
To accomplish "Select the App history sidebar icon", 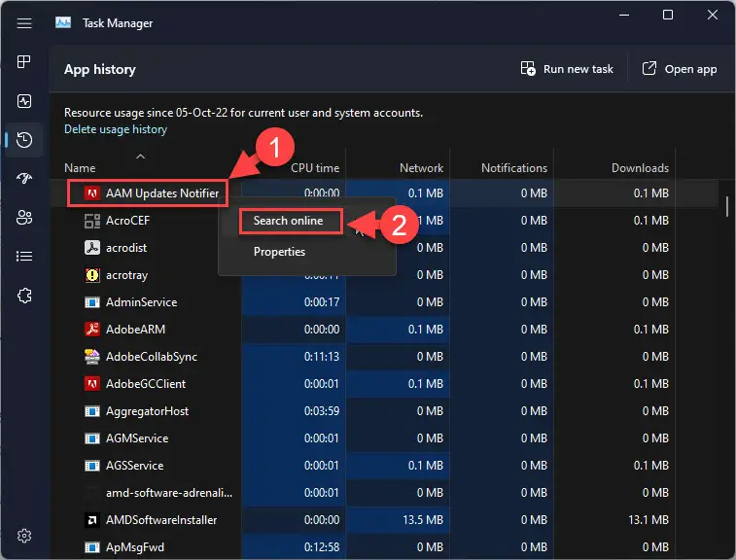I will [24, 140].
